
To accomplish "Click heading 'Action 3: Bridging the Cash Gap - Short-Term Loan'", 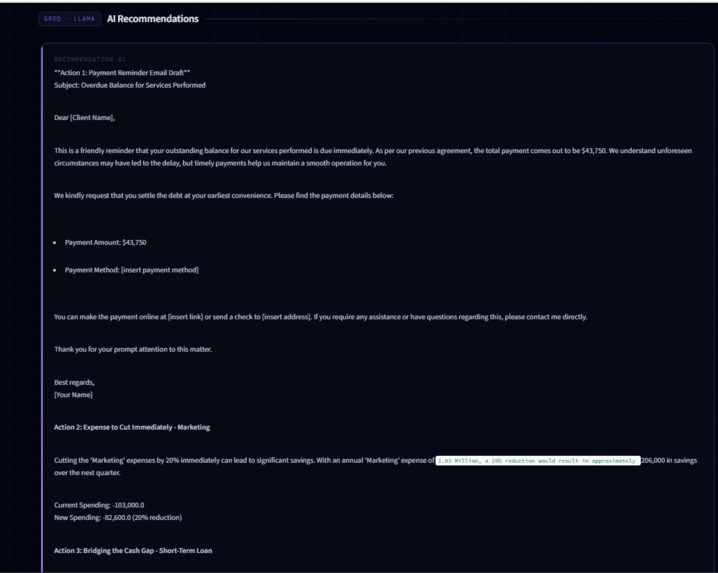I will click(133, 551).
